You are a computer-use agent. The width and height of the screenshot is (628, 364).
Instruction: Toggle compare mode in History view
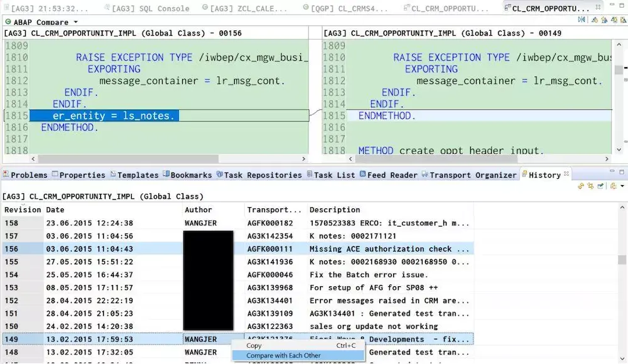coord(590,186)
